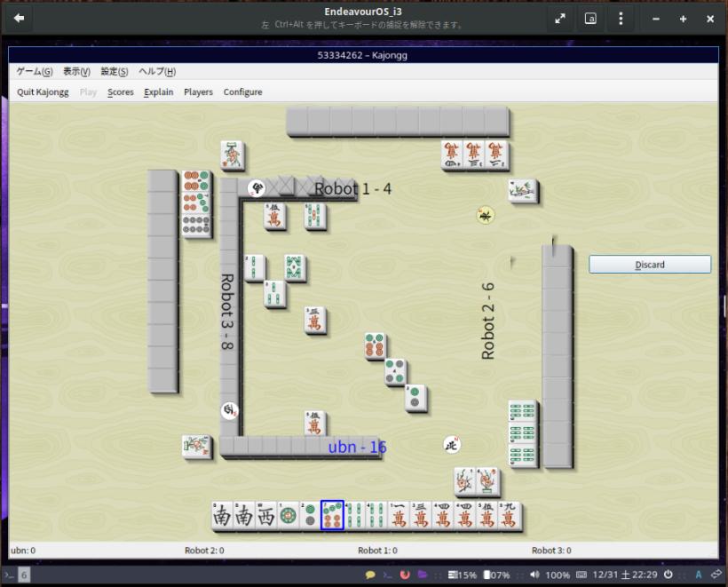
Task: Click the 'Robot 3 - 8' player label
Action: point(227,311)
